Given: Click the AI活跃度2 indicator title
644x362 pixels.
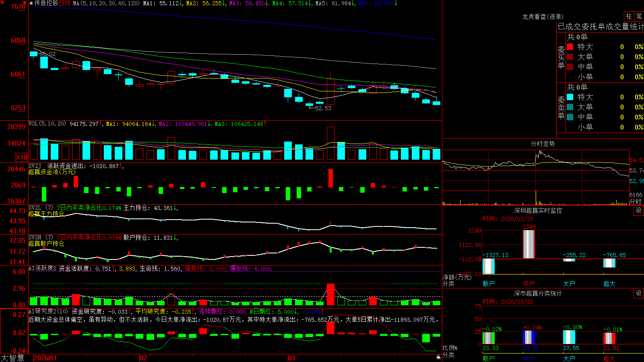Looking at the screenshot, I should click(43, 269).
